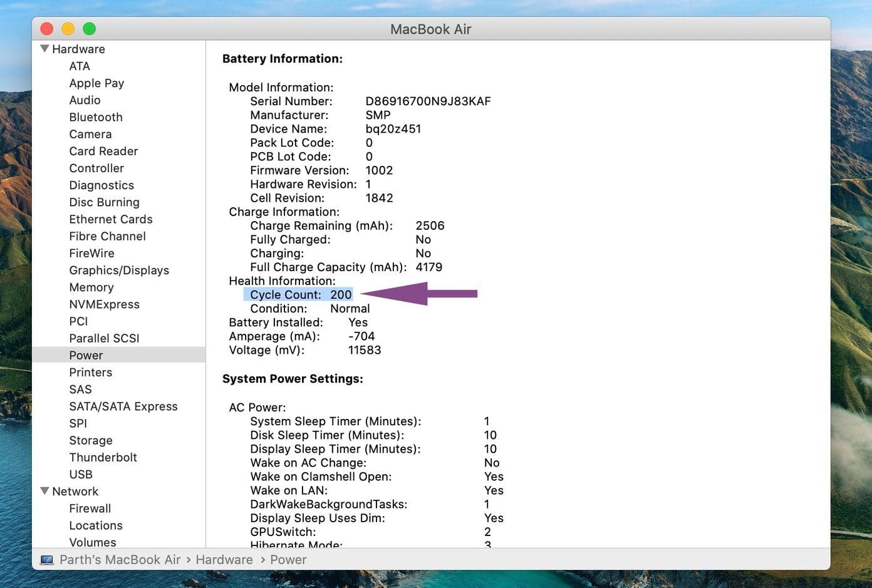Click the Amperage value -704
Viewport: 872px width, 588px height.
361,336
